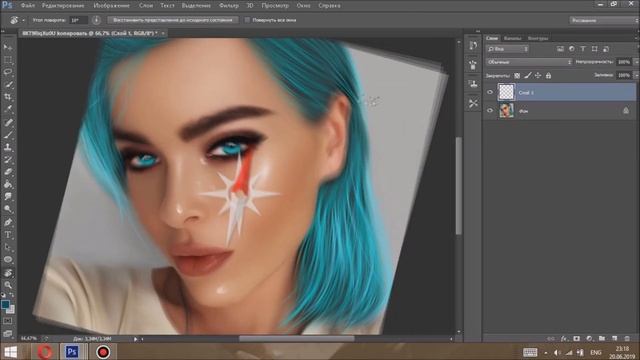This screenshot has width=640, height=360.
Task: Select the Eraser tool
Action: tap(8, 172)
